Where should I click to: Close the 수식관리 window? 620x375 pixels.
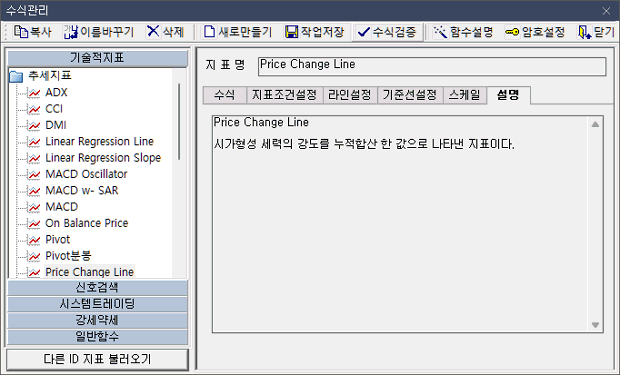pos(606,11)
